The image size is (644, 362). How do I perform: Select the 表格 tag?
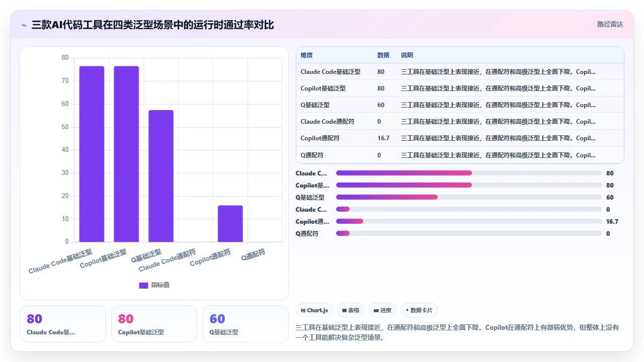(351, 310)
